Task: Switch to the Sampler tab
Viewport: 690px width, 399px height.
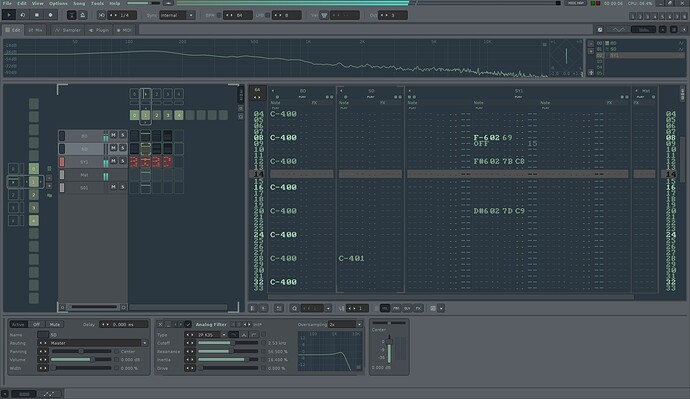Action: (67, 30)
